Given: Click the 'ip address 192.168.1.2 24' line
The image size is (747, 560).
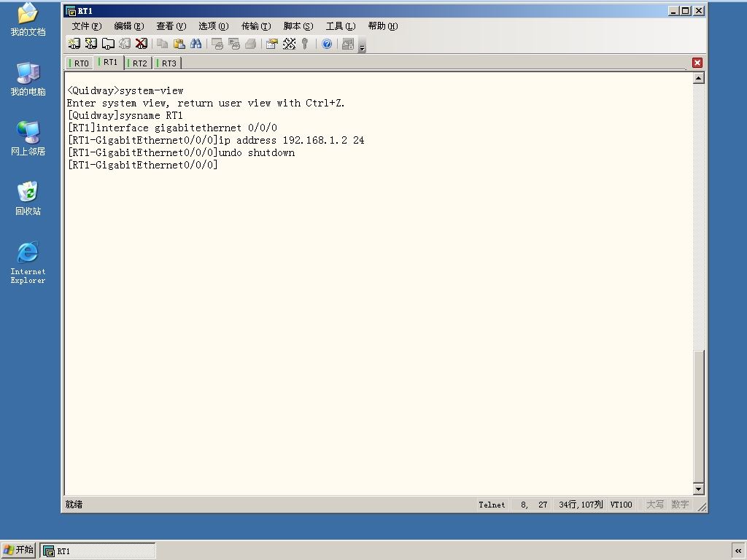Looking at the screenshot, I should [216, 140].
